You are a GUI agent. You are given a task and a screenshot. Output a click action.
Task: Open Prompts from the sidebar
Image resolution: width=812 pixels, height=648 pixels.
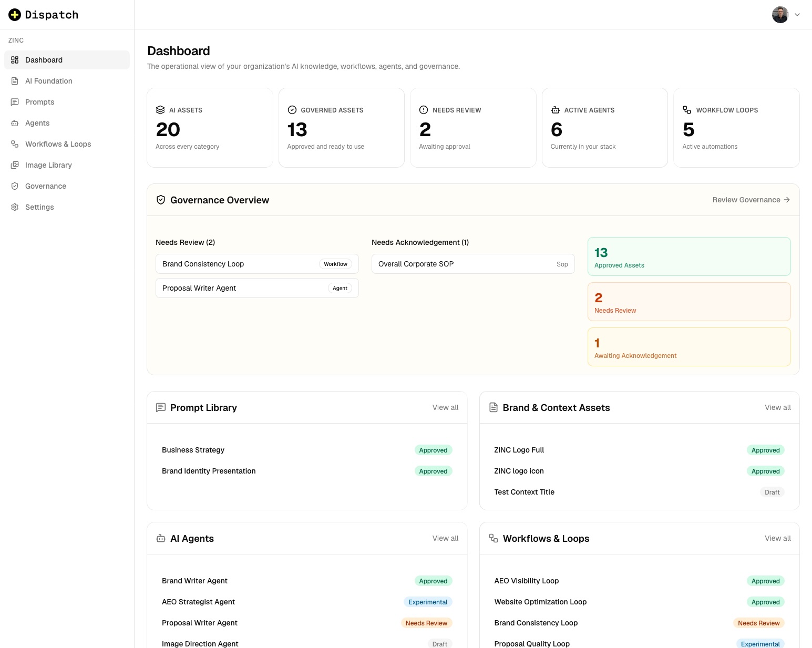(x=67, y=102)
